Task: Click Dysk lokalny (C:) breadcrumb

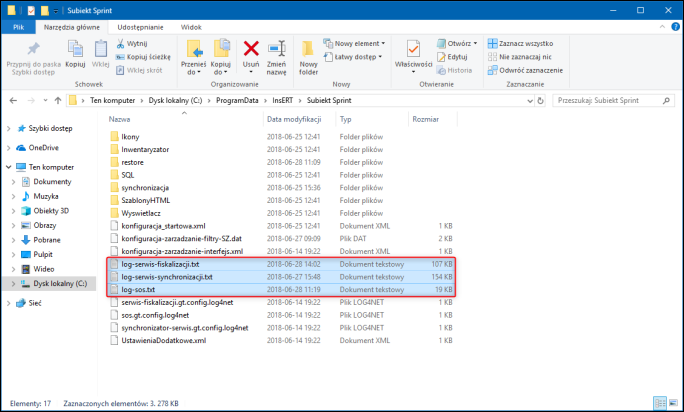Action: point(175,100)
